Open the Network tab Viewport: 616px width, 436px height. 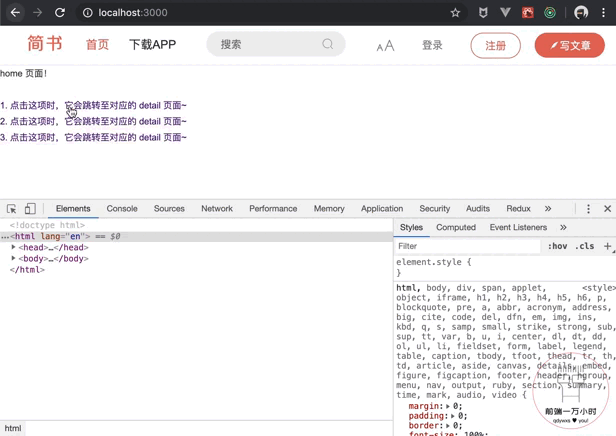[217, 209]
